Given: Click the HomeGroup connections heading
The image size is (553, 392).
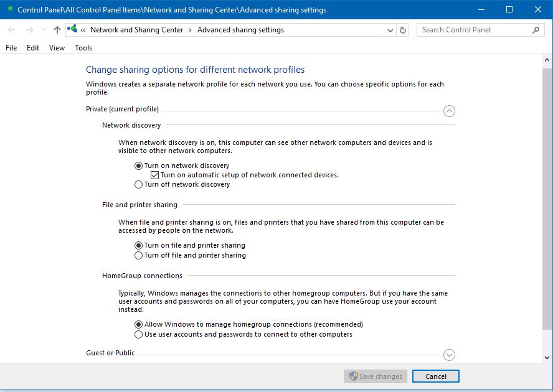Looking at the screenshot, I should (142, 276).
